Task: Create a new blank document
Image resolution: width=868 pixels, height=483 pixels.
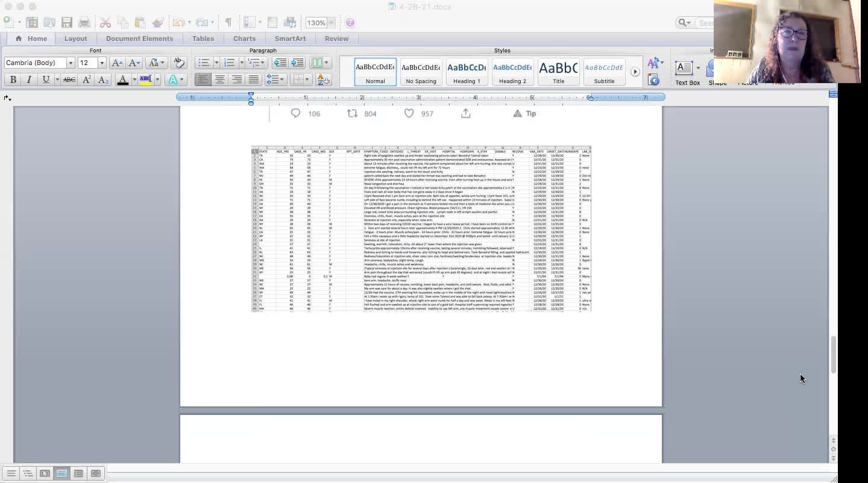Action: 8,22
